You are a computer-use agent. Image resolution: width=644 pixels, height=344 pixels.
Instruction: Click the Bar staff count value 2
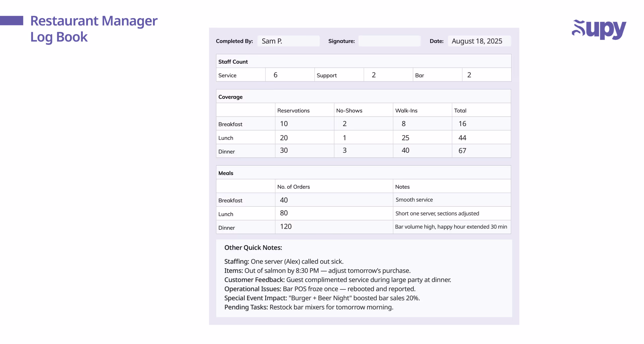[x=469, y=75]
